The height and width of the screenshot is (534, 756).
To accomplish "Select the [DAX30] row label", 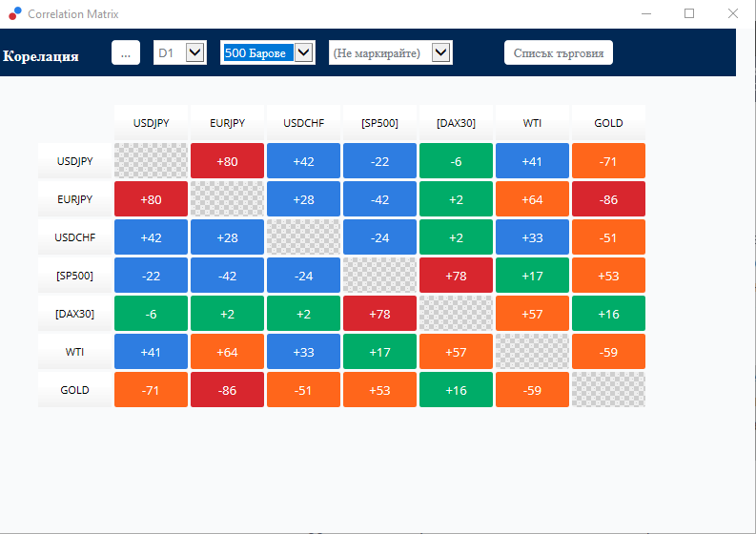I will (x=74, y=314).
